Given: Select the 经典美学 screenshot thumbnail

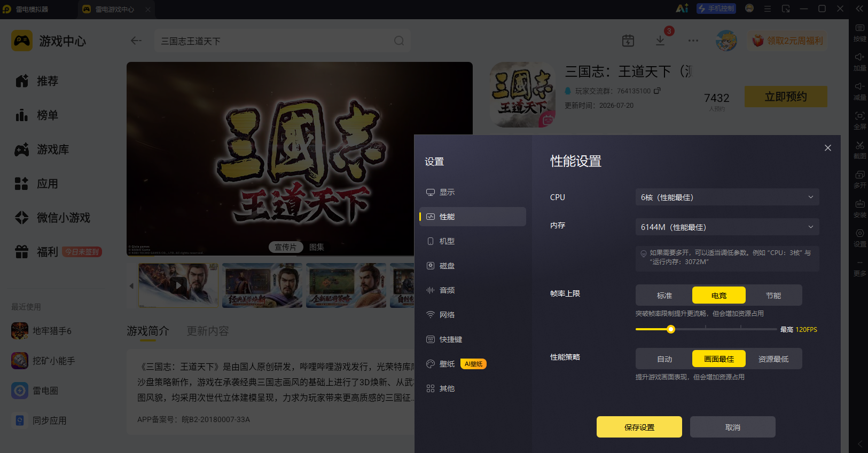Looking at the screenshot, I should [x=262, y=285].
